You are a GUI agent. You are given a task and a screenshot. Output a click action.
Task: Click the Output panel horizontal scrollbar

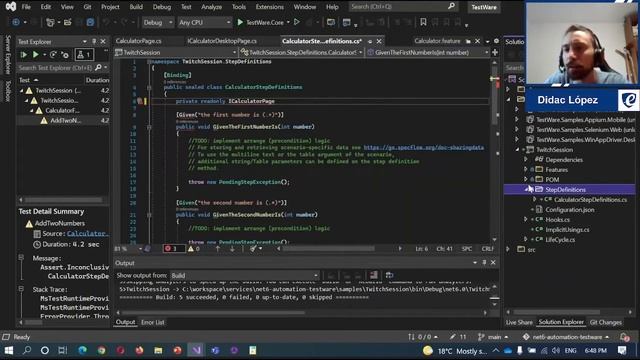(x=212, y=313)
